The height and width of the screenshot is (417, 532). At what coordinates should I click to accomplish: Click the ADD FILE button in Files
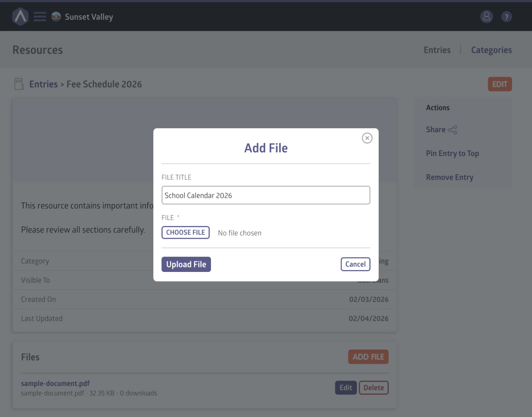[368, 357]
